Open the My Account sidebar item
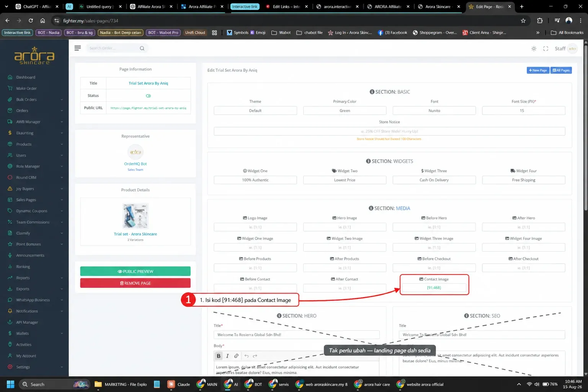This screenshot has height=392, width=588. [x=26, y=356]
